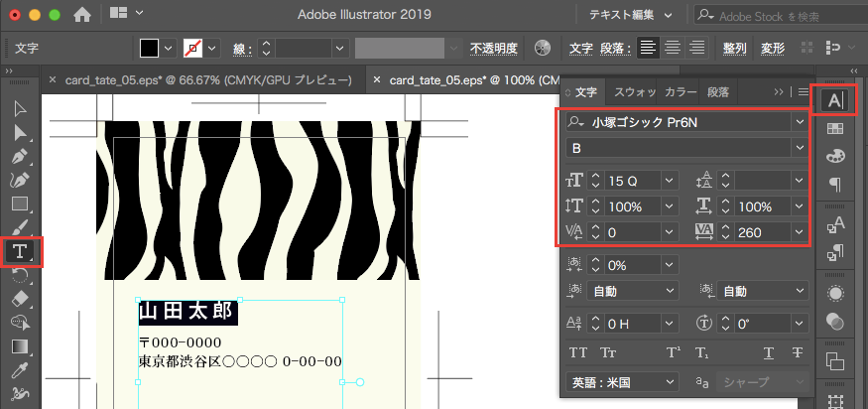This screenshot has width=868, height=409.
Task: Select the Gradient tool
Action: 20,346
